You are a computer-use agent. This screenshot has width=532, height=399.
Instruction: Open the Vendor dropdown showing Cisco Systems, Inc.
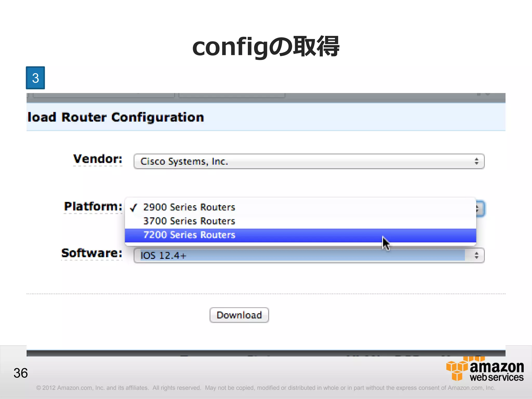tap(309, 161)
